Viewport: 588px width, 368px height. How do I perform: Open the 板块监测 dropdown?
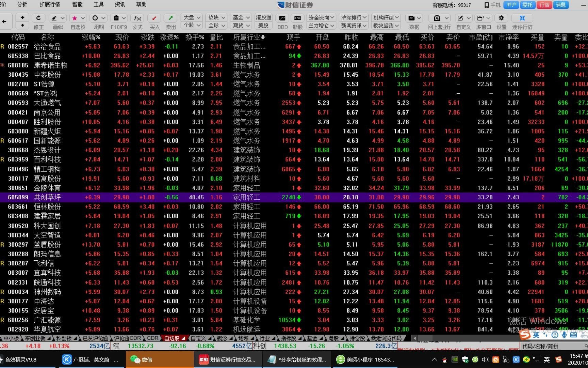[x=386, y=25]
